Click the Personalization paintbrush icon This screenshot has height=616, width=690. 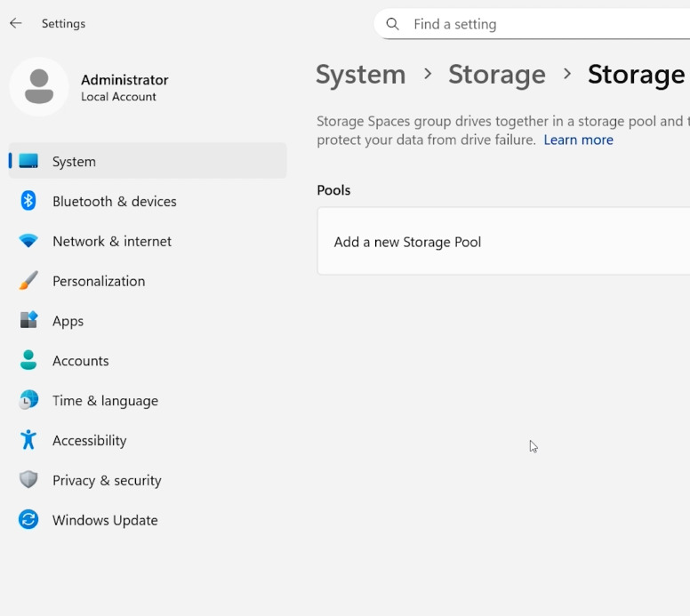coord(28,280)
